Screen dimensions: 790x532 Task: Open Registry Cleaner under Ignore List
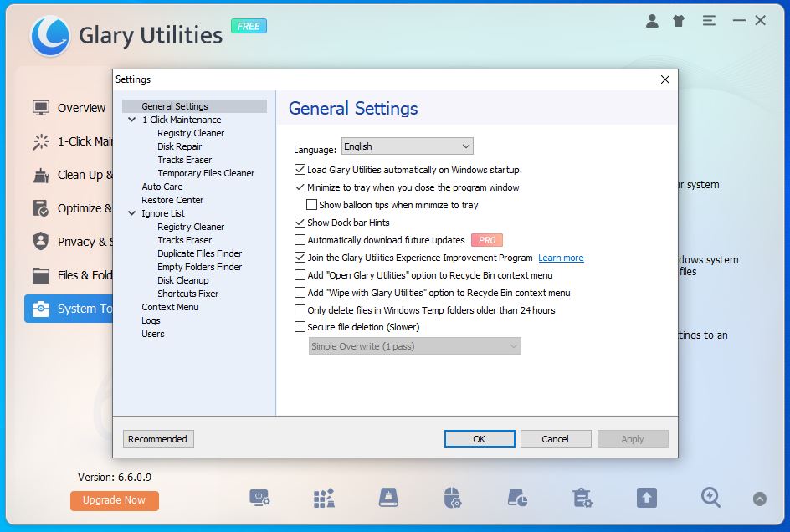(191, 227)
